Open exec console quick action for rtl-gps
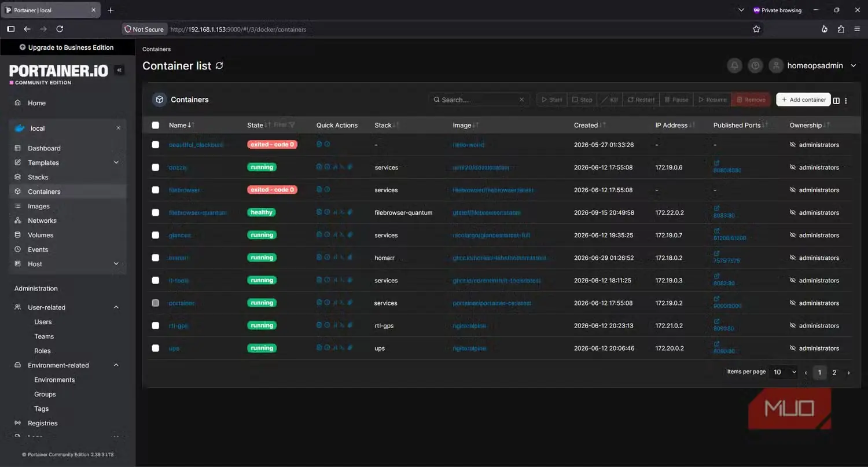The height and width of the screenshot is (467, 868). pyautogui.click(x=342, y=325)
